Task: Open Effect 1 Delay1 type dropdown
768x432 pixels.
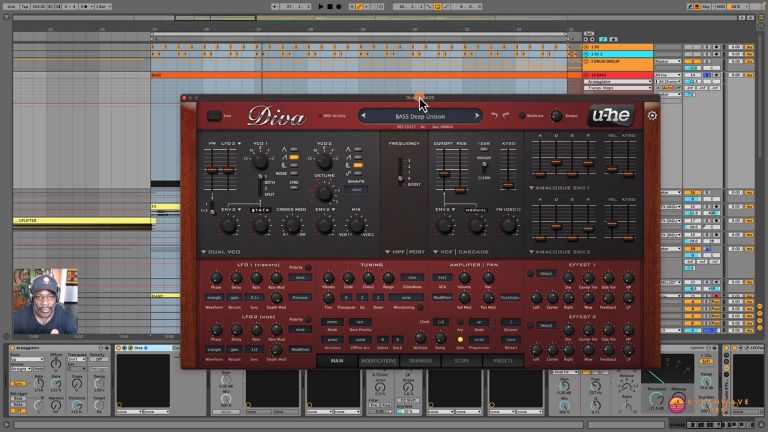Action: (x=546, y=274)
